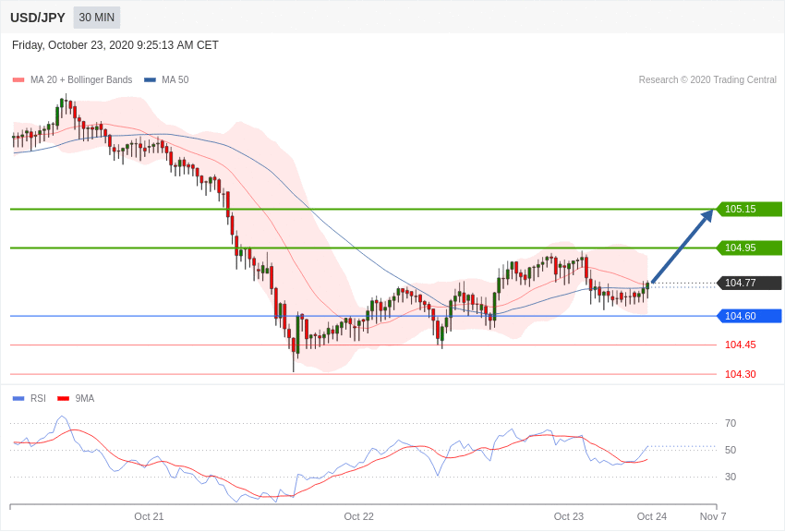Click the Oct 24 date axis label
Image resolution: width=785 pixels, height=532 pixels.
click(x=651, y=516)
